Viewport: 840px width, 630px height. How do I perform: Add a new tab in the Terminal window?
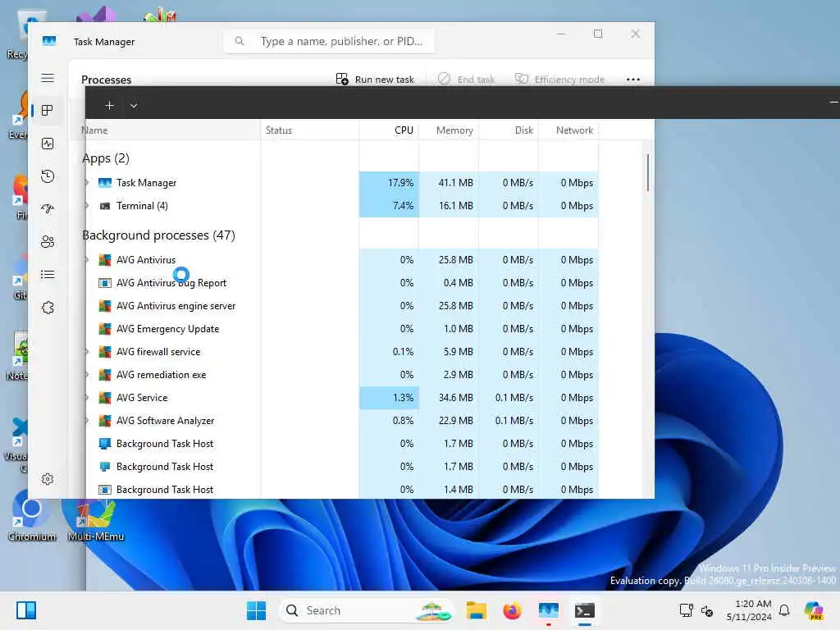click(x=109, y=106)
